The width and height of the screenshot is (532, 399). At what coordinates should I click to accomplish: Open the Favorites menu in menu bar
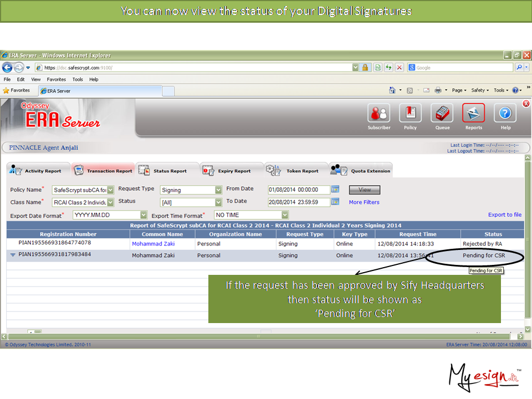pyautogui.click(x=56, y=79)
